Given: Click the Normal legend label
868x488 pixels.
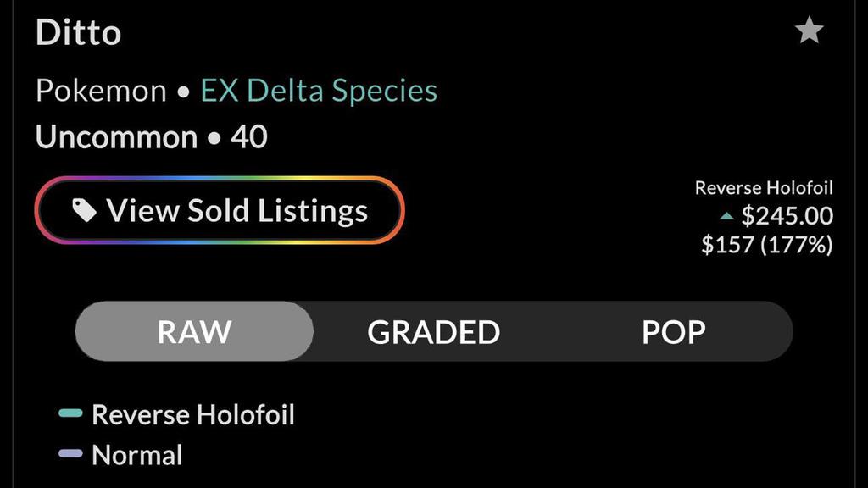Looking at the screenshot, I should [136, 455].
